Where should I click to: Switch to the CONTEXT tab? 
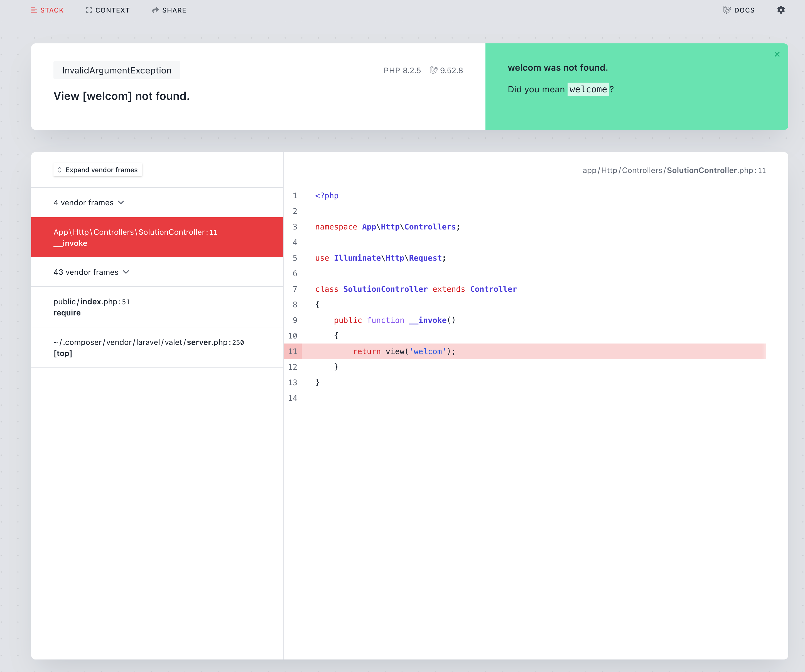pyautogui.click(x=108, y=10)
